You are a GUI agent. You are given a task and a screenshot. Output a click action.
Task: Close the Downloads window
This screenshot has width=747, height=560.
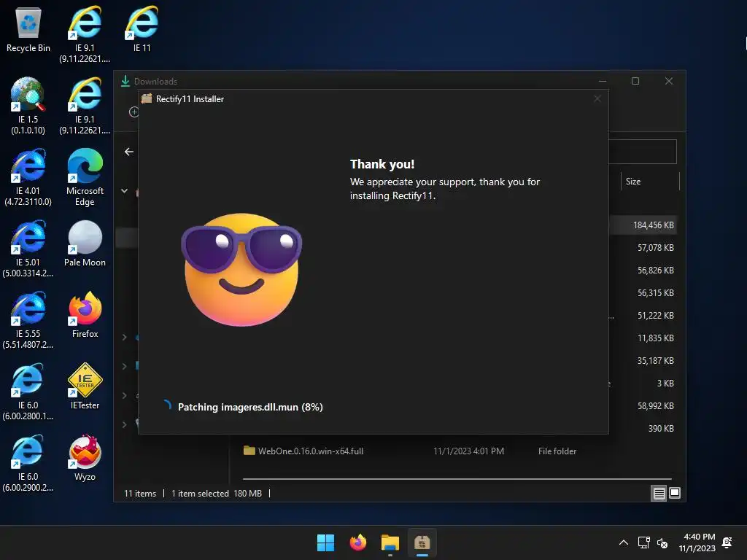669,81
